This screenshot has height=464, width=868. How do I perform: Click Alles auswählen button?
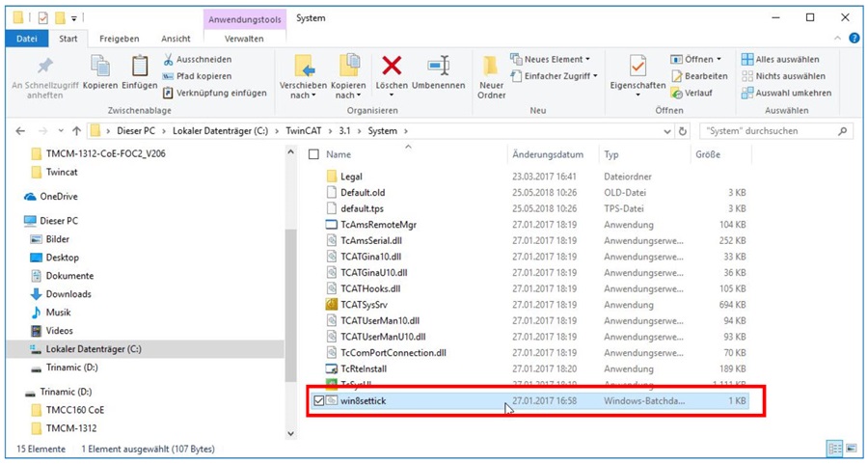click(x=781, y=60)
